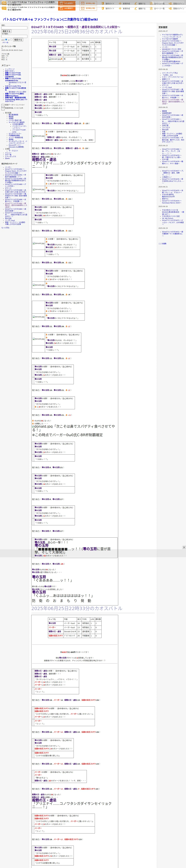Open テストボックス link in sidebar
Screen dimensions: 186x868
(x=10, y=156)
